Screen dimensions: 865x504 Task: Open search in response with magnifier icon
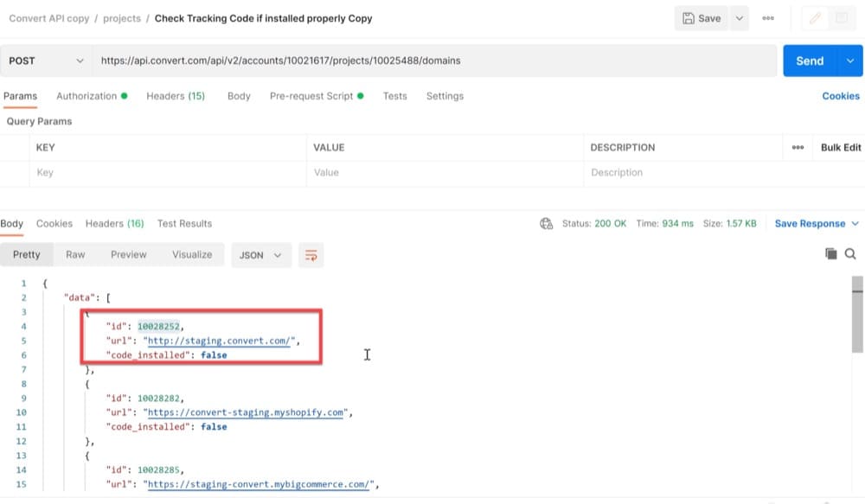[x=850, y=253]
